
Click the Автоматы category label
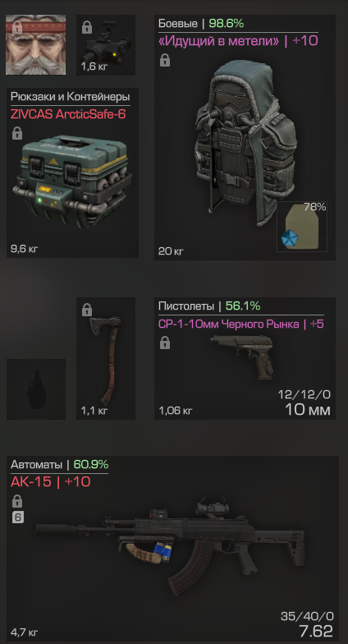(x=36, y=465)
